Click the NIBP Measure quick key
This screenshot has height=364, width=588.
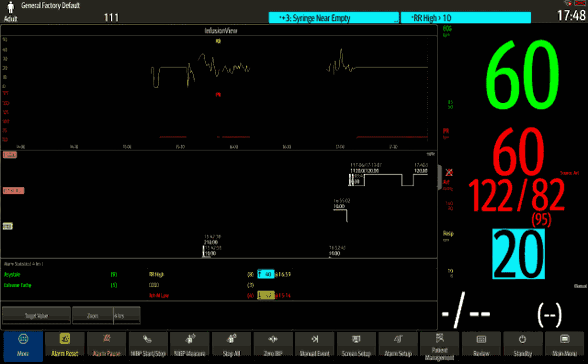pyautogui.click(x=189, y=347)
